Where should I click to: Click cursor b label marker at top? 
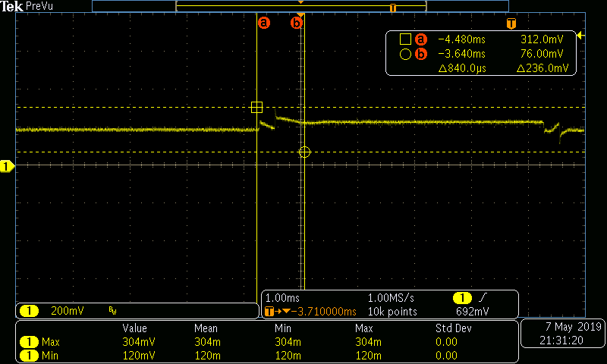pos(296,23)
